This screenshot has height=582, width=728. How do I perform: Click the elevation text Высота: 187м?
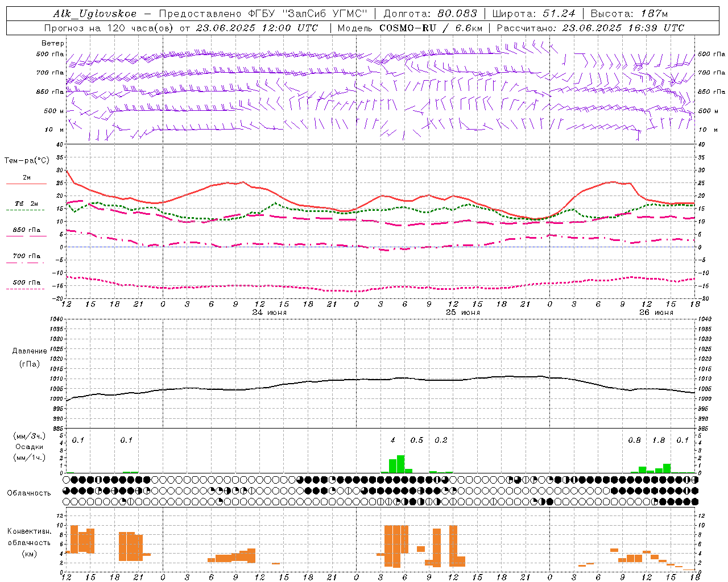[x=629, y=14]
